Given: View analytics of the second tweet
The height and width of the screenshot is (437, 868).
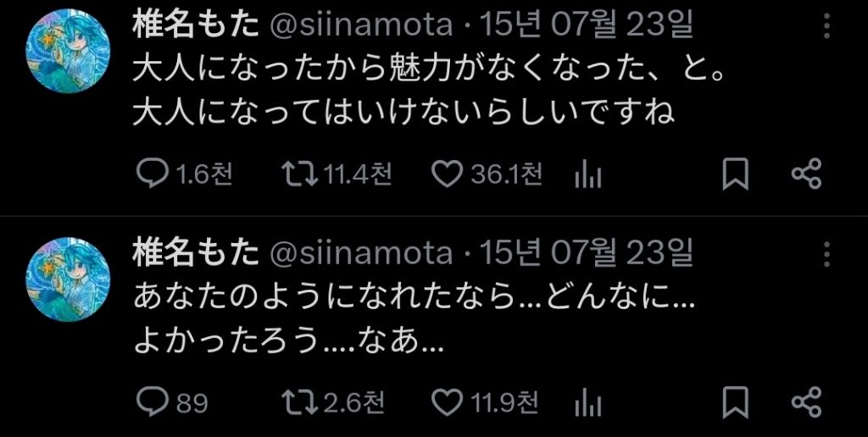Looking at the screenshot, I should 587,401.
